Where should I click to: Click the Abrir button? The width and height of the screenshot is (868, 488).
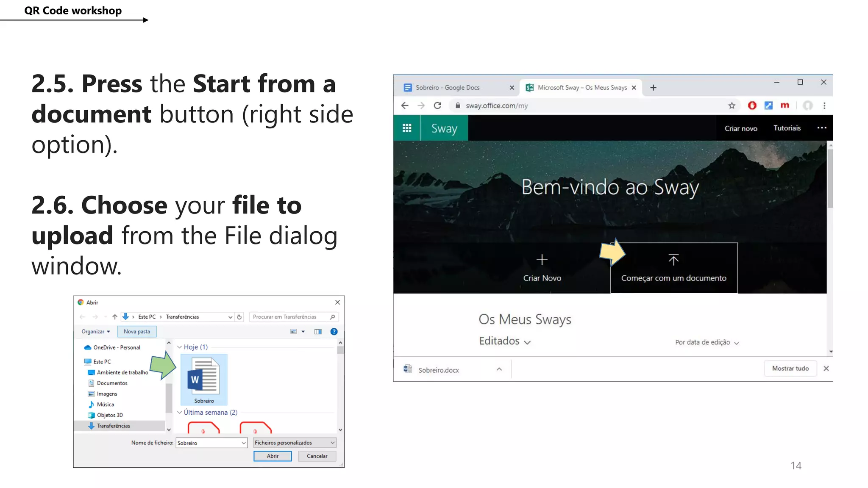point(273,456)
